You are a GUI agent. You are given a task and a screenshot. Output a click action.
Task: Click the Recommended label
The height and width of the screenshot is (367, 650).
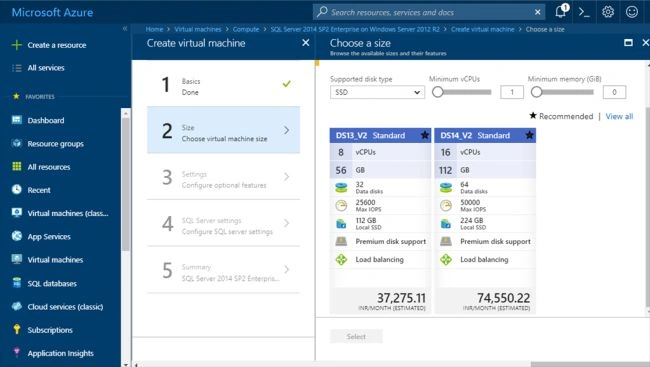pyautogui.click(x=566, y=117)
